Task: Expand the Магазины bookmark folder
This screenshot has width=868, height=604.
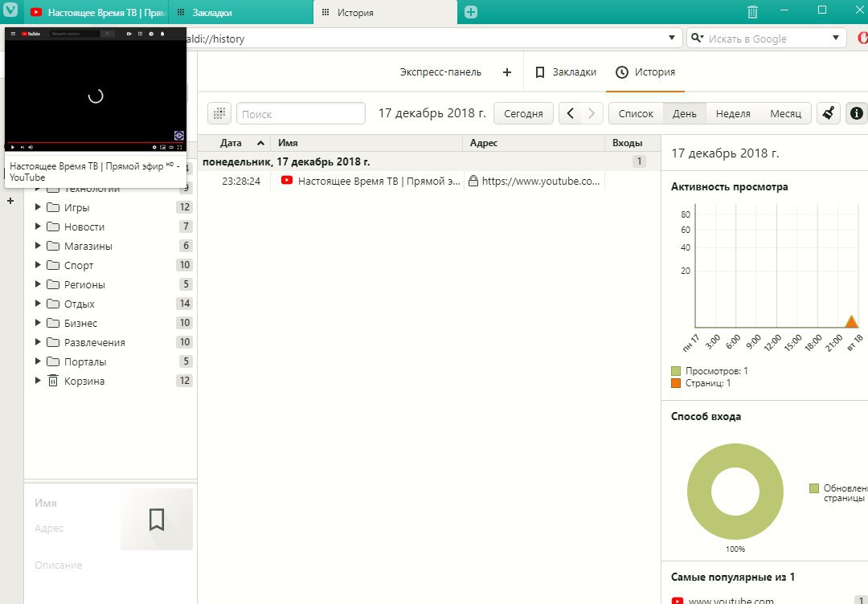Action: [x=38, y=246]
